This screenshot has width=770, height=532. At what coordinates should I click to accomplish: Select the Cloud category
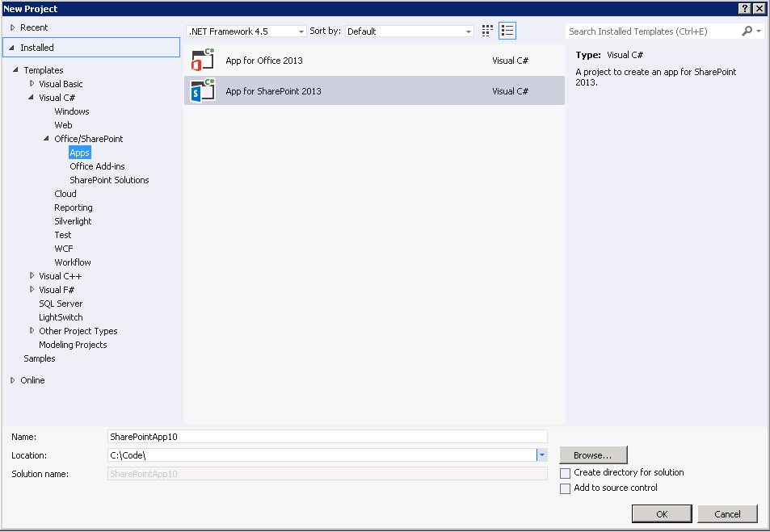[x=65, y=194]
